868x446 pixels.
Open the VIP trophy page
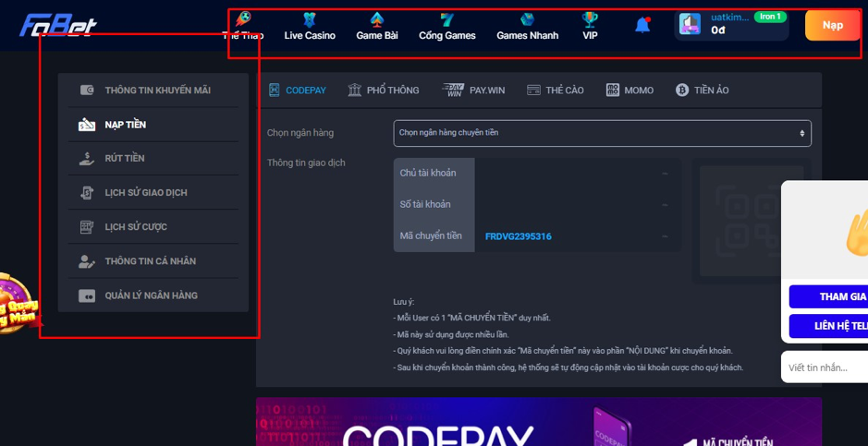point(590,27)
